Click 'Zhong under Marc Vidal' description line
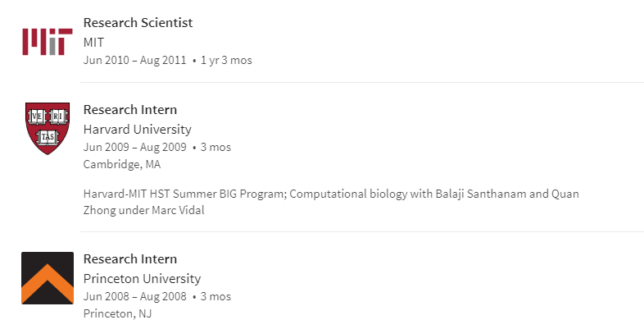Screen dimensions: 644x329 [143, 210]
